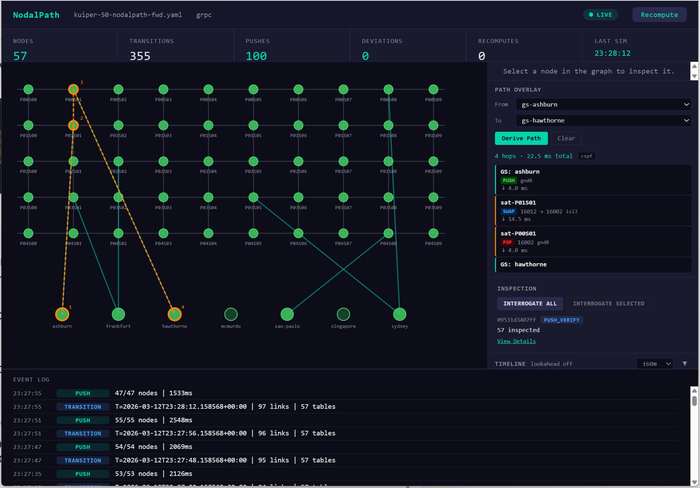Click the event log scroll down arrow

[694, 482]
